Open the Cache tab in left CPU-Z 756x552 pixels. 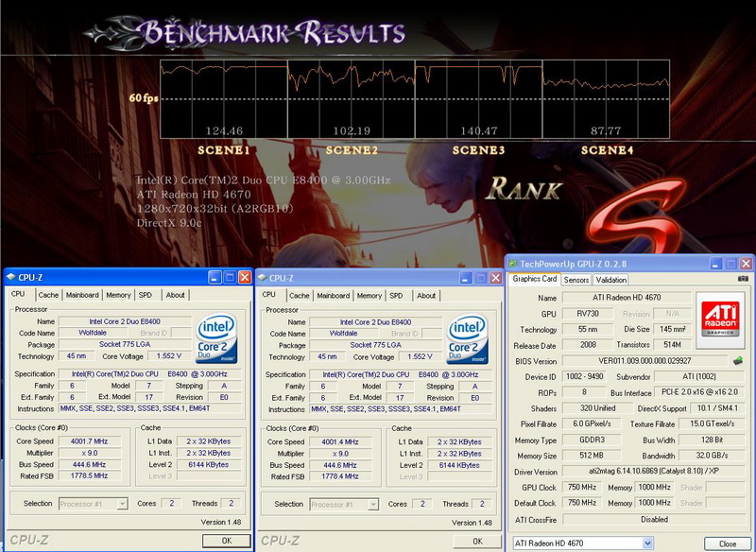(x=48, y=295)
